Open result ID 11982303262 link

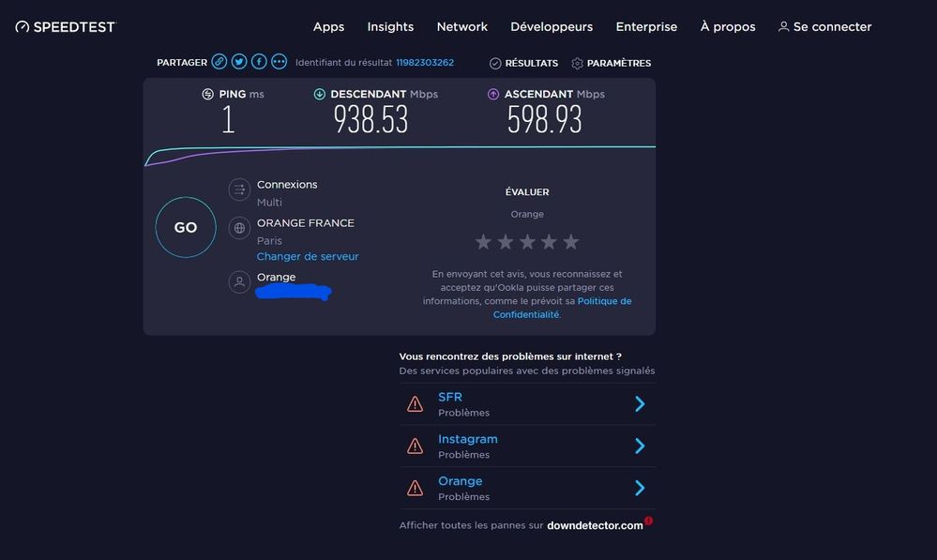tap(425, 62)
